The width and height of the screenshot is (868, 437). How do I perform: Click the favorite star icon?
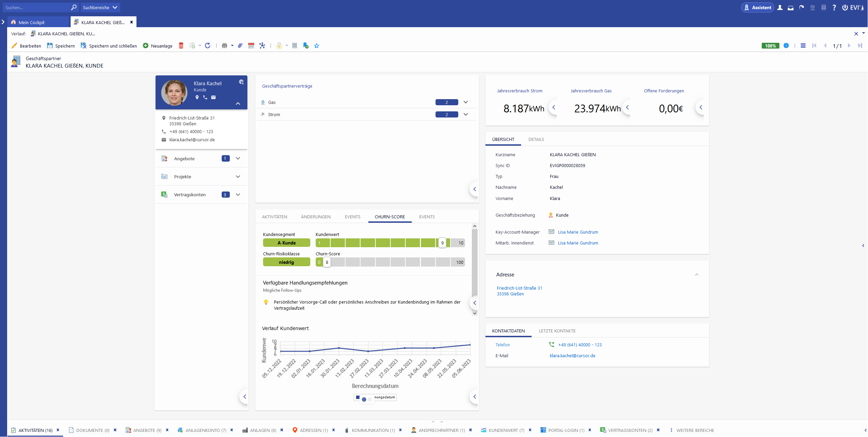point(317,45)
